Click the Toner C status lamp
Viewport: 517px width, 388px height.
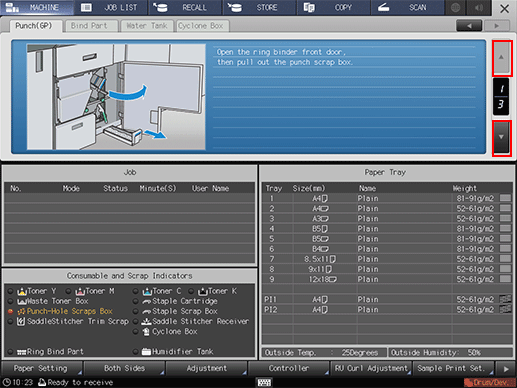(136, 292)
